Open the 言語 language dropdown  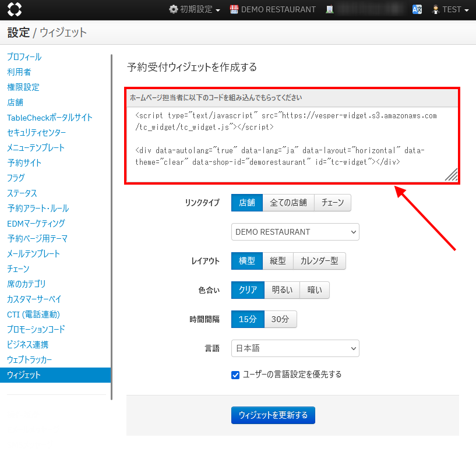(295, 348)
